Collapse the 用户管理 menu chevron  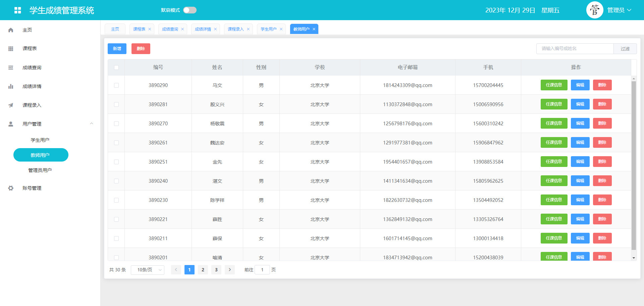click(x=91, y=124)
